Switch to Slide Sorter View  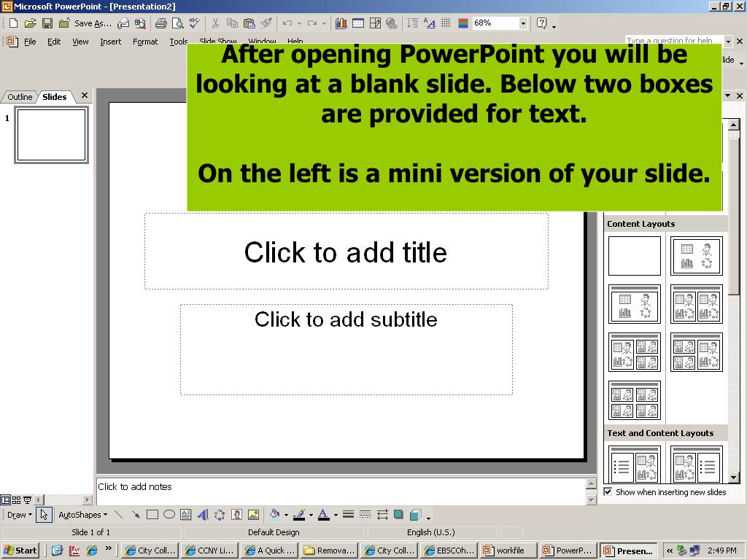(x=16, y=500)
